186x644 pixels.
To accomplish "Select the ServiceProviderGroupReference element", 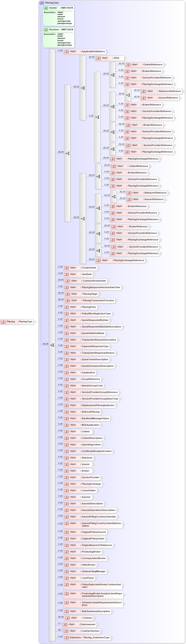I will (x=91, y=392).
